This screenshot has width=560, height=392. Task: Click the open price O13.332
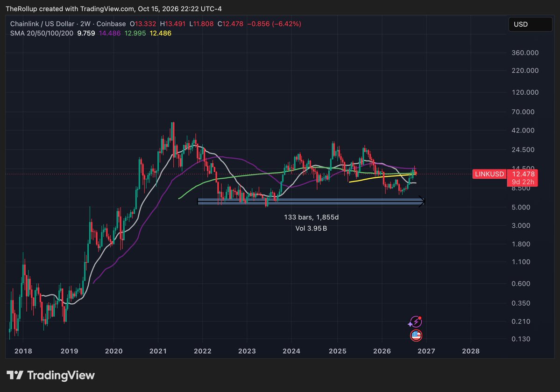(x=143, y=24)
